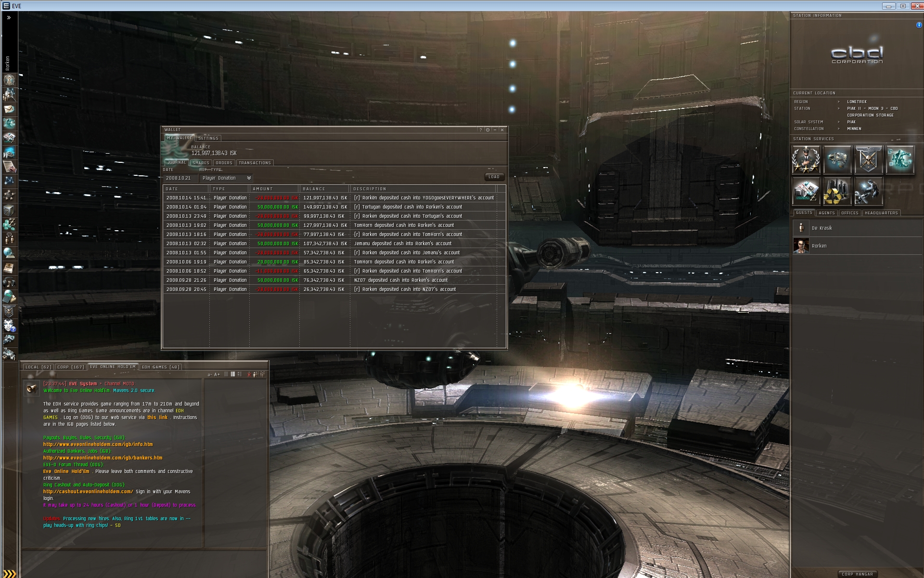Viewport: 924px width, 578px height.
Task: Increase chat font size with A+
Action: pos(217,374)
